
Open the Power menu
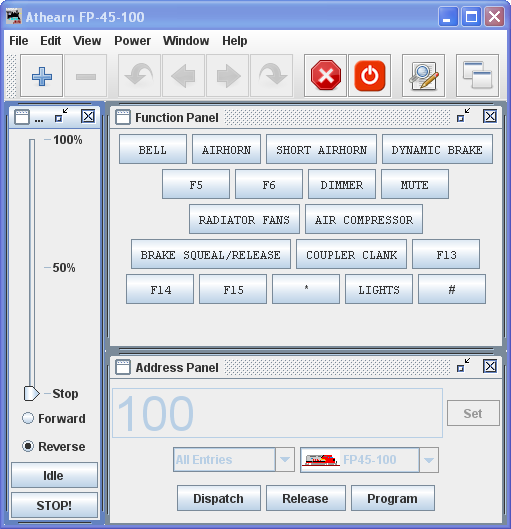click(x=133, y=41)
